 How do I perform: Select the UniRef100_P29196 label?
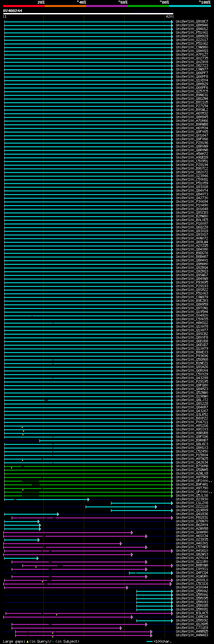coord(192,143)
